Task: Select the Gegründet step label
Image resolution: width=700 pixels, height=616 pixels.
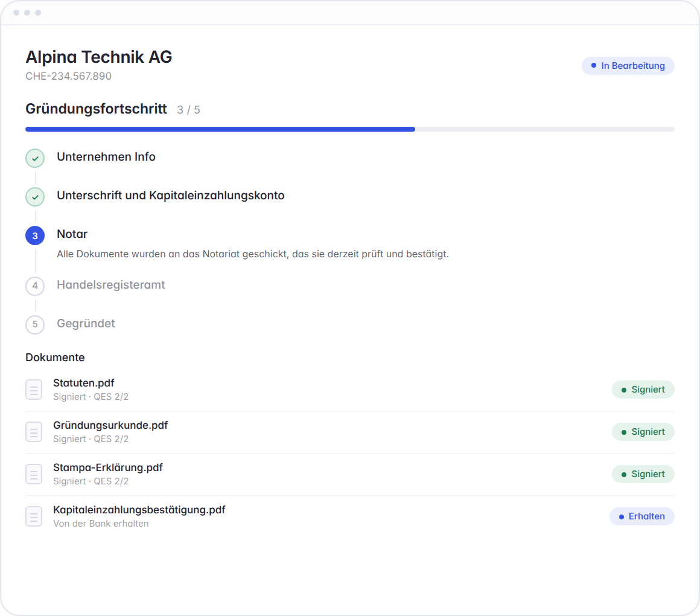Action: point(86,324)
